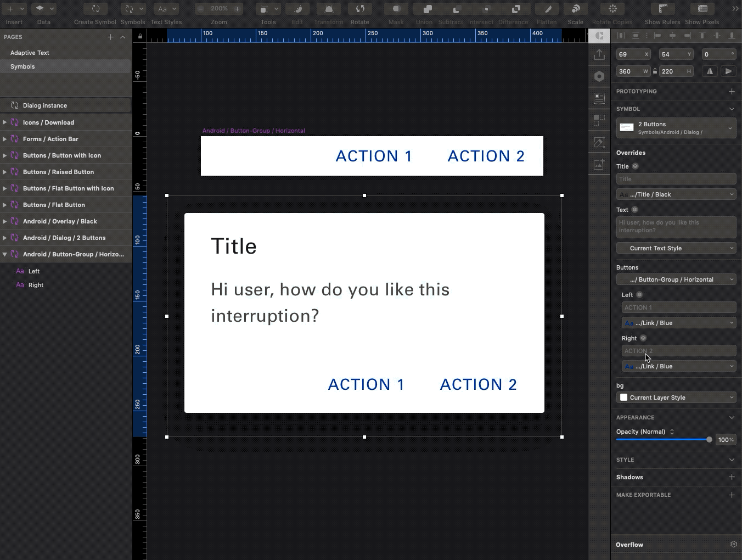Open the 2 Buttons symbol dropdown
Image resolution: width=742 pixels, height=560 pixels.
click(x=676, y=128)
